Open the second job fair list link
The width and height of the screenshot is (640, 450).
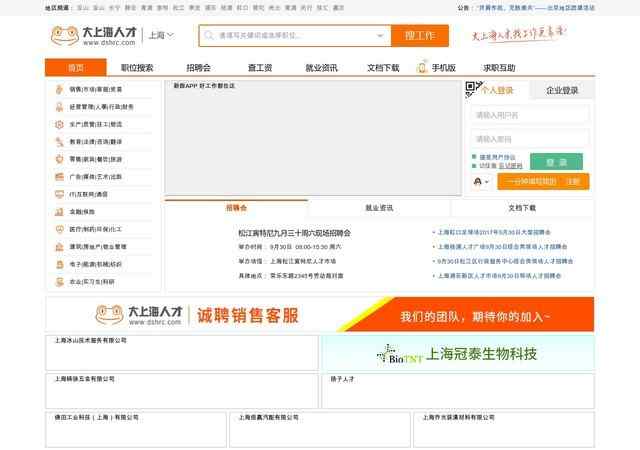click(502, 247)
